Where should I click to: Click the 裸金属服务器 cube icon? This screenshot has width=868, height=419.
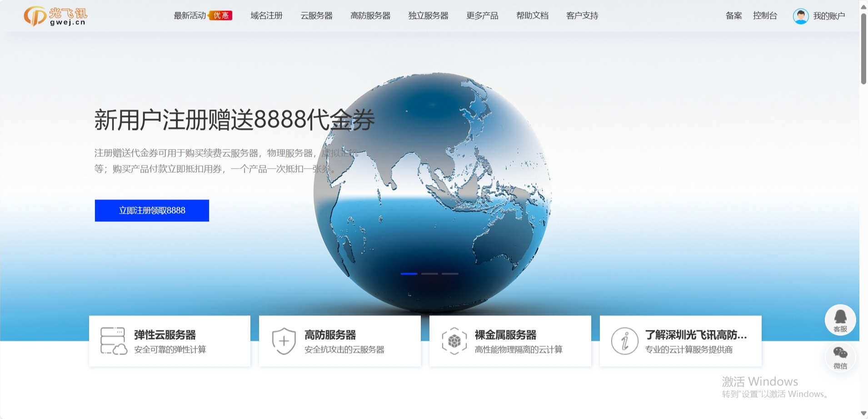pyautogui.click(x=454, y=341)
